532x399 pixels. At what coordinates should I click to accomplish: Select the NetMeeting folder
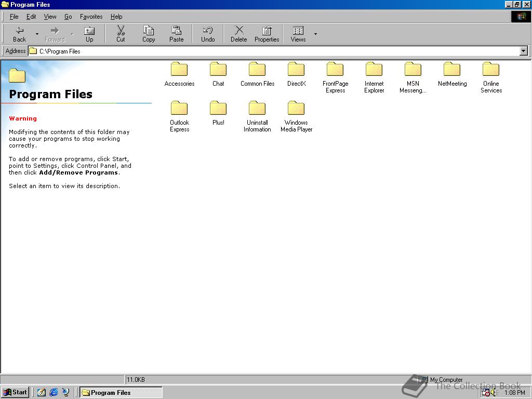[x=452, y=74]
